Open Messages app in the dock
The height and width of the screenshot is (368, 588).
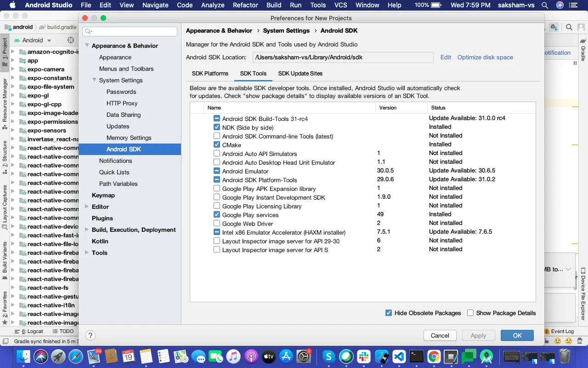pos(198,356)
